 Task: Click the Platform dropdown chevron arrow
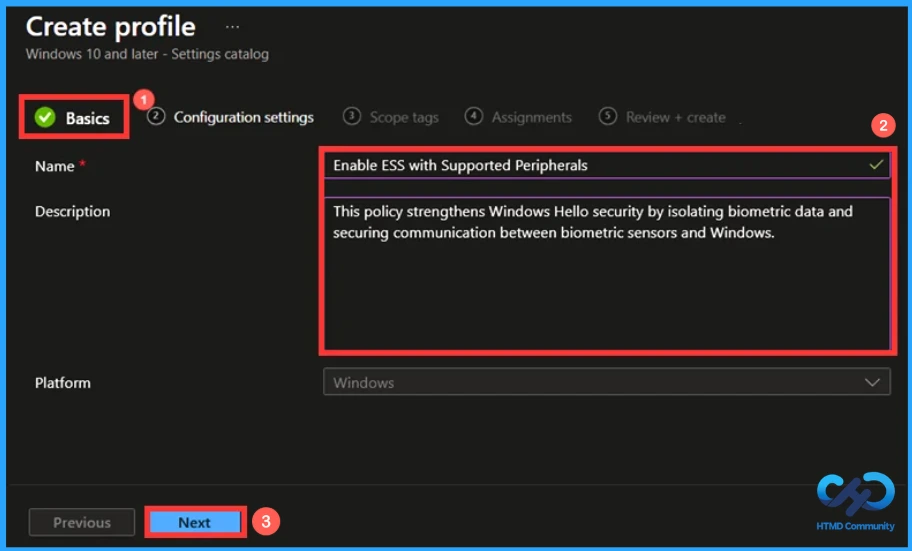pos(872,382)
